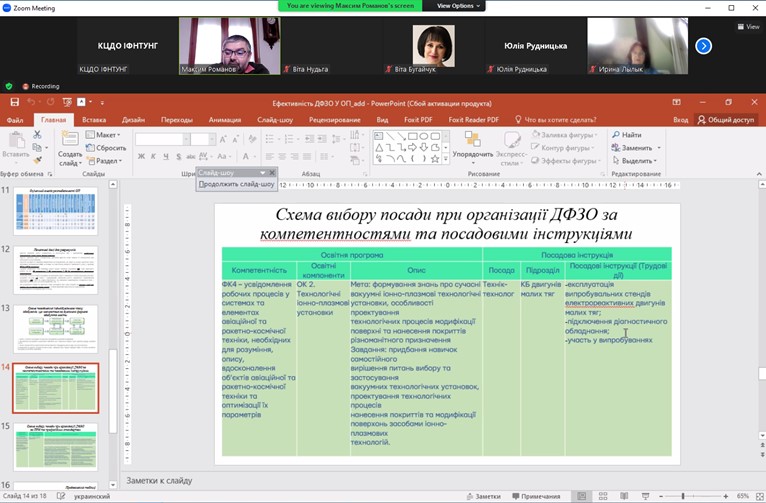Open Экспресс-стили quick styles
Viewport: 766px width, 503px height.
click(x=511, y=148)
